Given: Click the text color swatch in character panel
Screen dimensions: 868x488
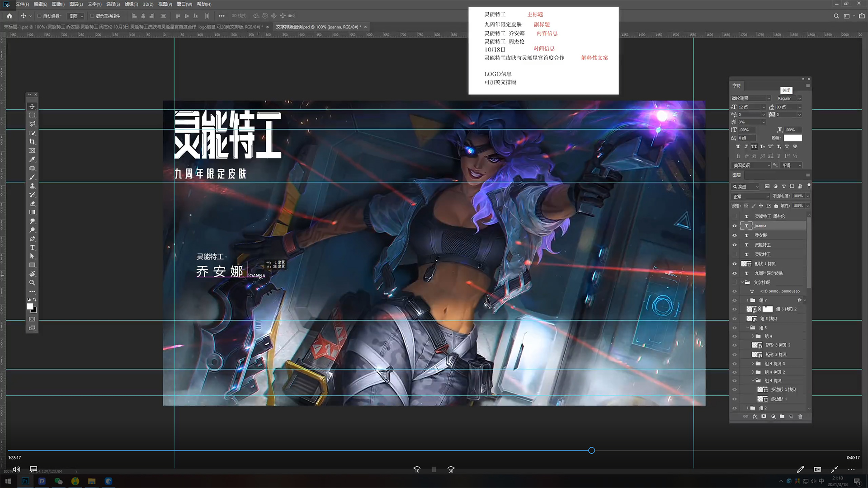Looking at the screenshot, I should (x=793, y=138).
